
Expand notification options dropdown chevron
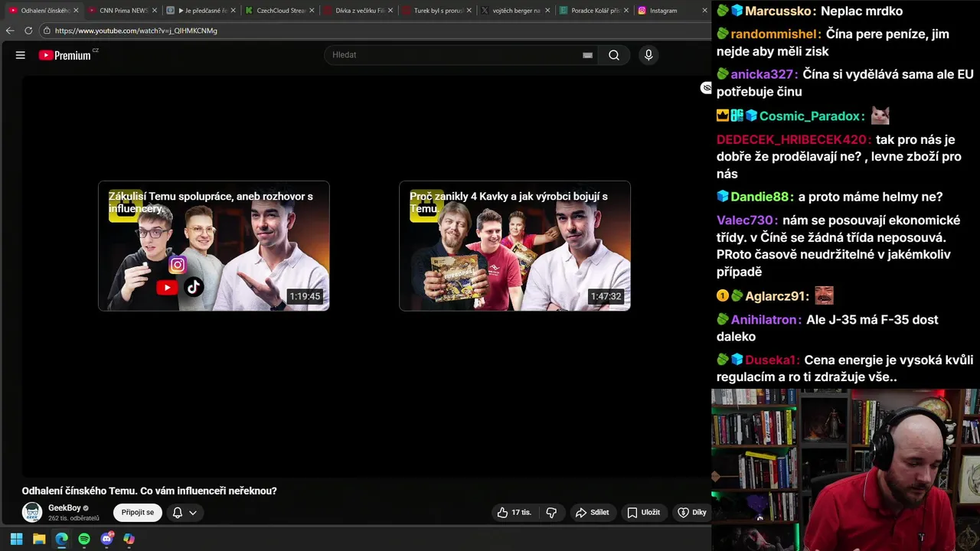(193, 513)
